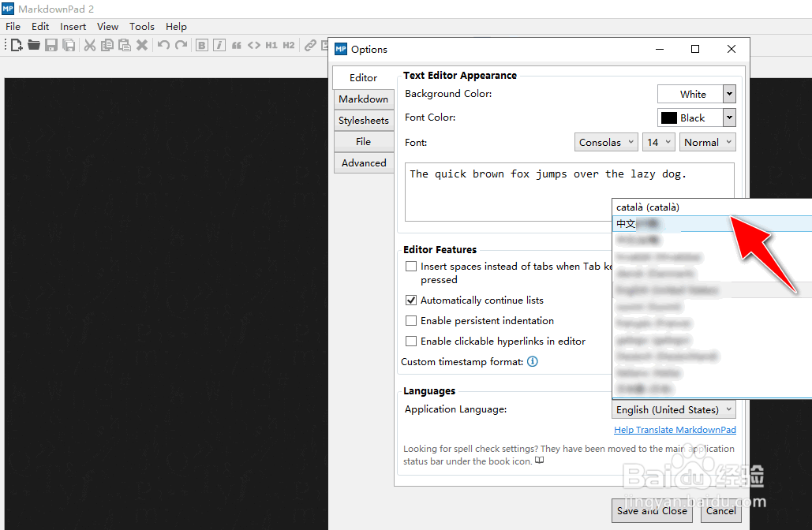812x530 pixels.
Task: Create a new document from toolbar
Action: pos(17,46)
